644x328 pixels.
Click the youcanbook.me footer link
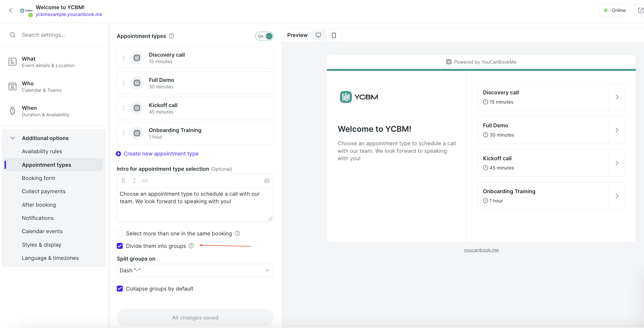pyautogui.click(x=481, y=250)
